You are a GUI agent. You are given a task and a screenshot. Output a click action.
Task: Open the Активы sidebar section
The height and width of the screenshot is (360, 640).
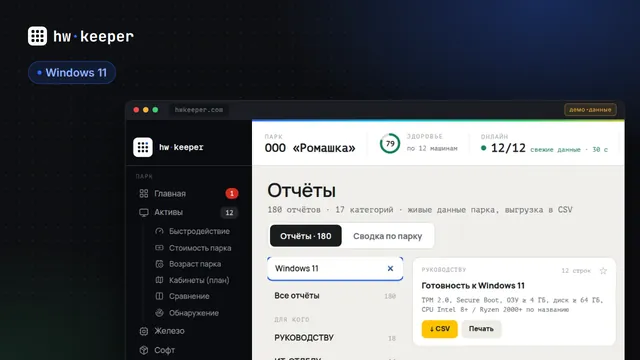188,212
